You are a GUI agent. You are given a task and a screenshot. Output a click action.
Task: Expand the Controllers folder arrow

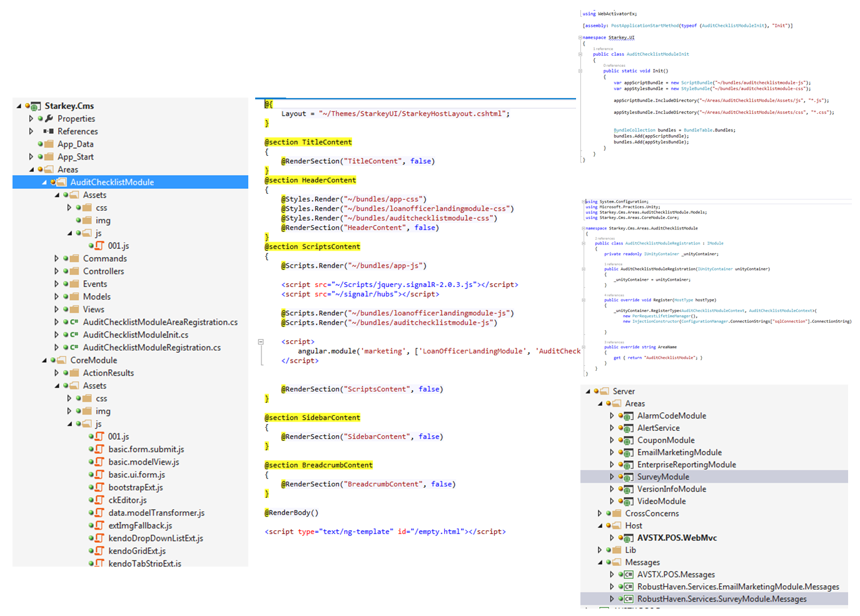coord(57,271)
